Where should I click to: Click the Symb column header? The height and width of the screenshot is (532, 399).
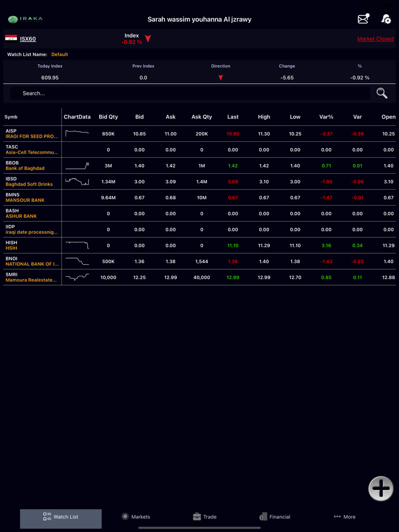click(x=11, y=117)
